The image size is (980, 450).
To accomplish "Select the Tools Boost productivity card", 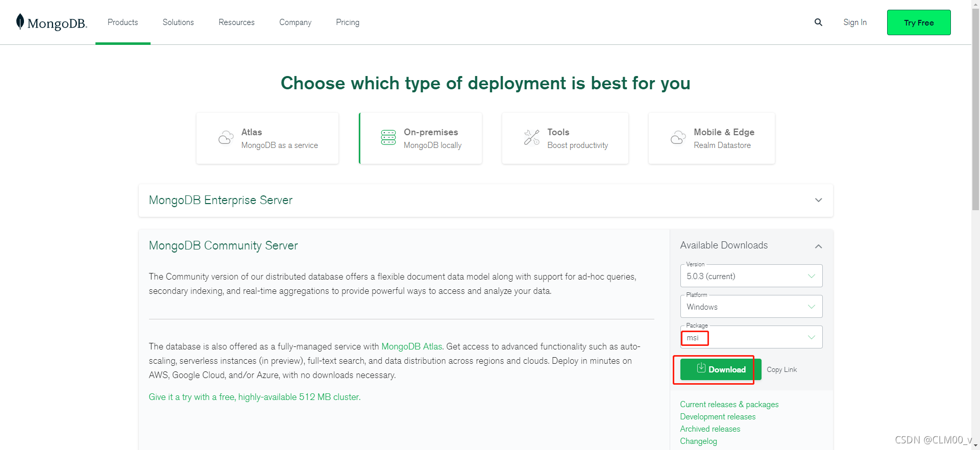I will pyautogui.click(x=565, y=138).
